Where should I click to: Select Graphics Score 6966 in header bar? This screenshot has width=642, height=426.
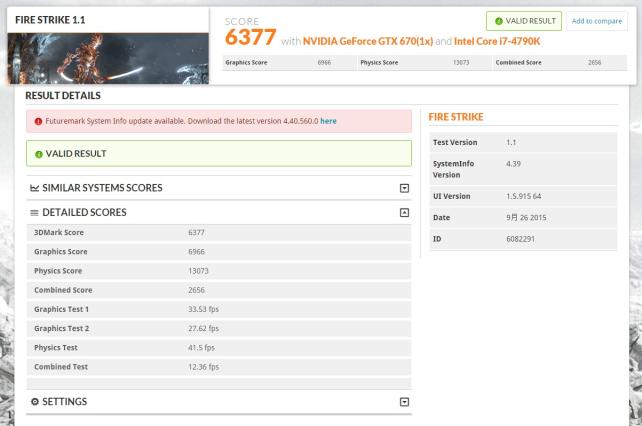pos(289,63)
